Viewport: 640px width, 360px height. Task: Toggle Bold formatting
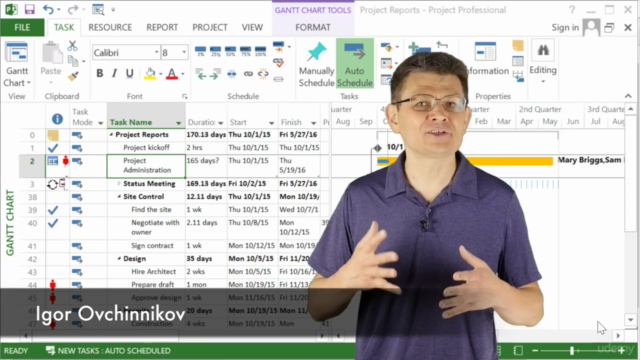point(100,73)
